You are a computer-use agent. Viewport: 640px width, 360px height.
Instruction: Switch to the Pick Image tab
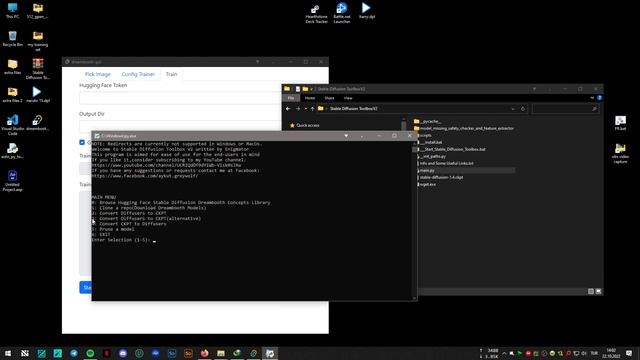click(x=98, y=74)
